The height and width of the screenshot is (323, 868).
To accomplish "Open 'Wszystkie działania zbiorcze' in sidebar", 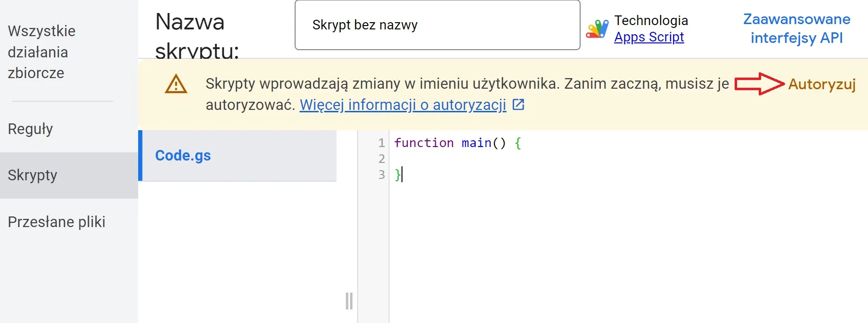I will tap(42, 52).
